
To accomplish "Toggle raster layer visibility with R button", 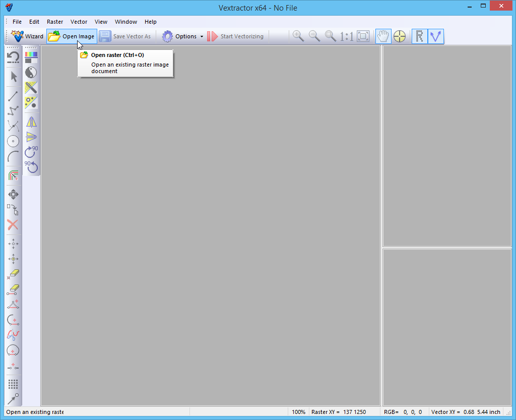I will point(419,36).
